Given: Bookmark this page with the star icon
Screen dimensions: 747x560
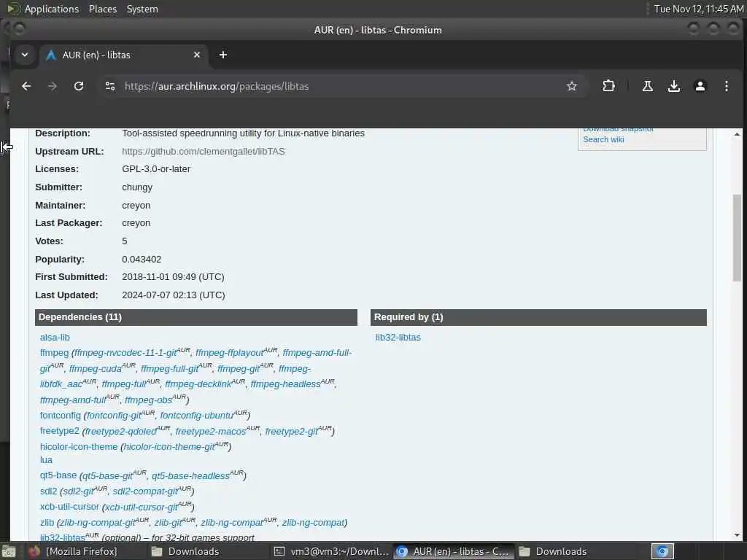Looking at the screenshot, I should (572, 86).
